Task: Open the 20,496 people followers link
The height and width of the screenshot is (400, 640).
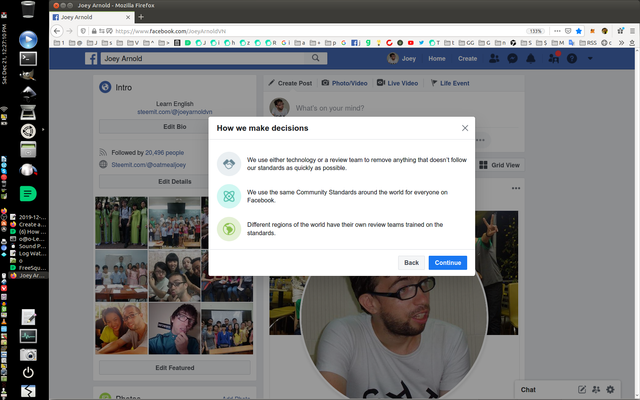Action: point(164,153)
